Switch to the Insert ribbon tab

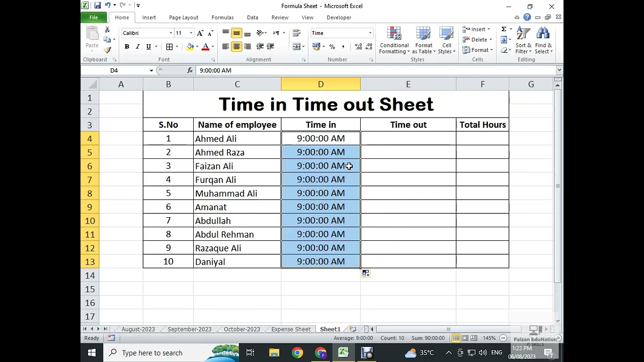coord(149,18)
